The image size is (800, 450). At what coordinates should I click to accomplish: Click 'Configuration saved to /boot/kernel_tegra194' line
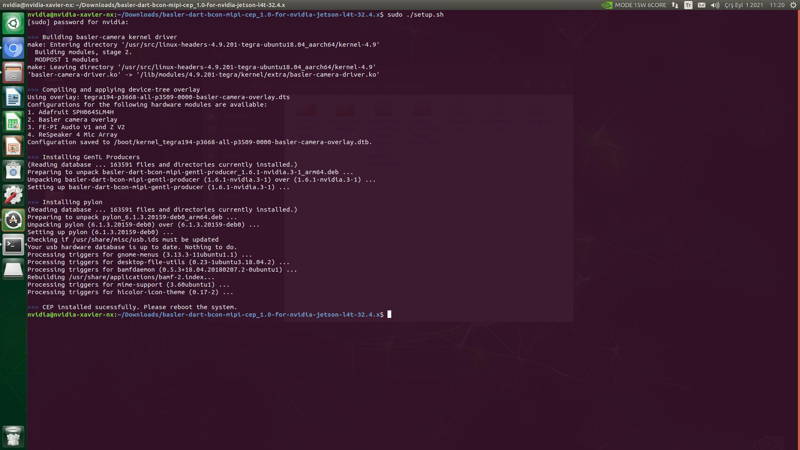pos(199,142)
